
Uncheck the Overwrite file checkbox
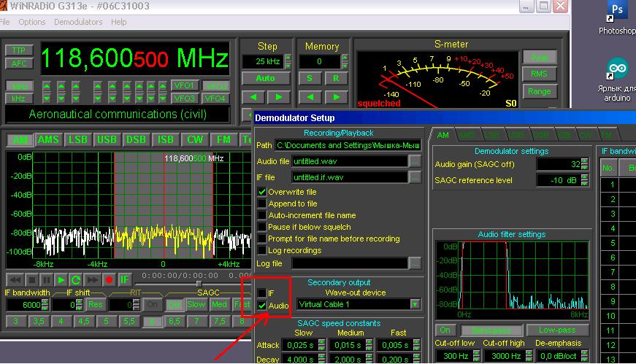coord(262,192)
